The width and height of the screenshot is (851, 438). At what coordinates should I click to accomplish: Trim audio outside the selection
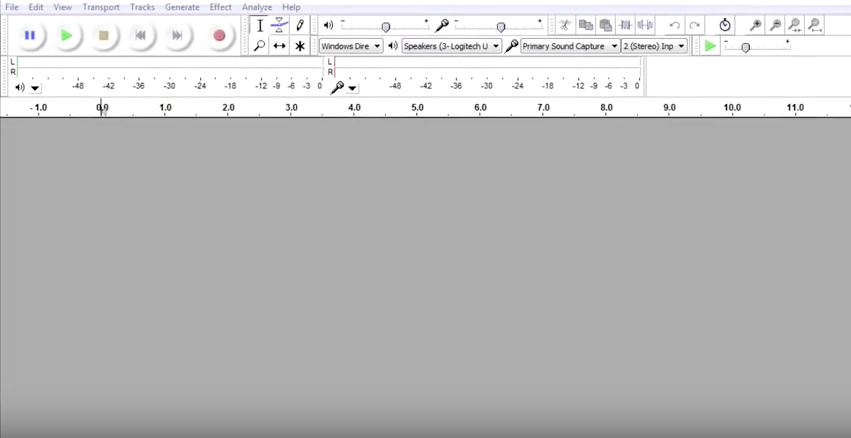pyautogui.click(x=626, y=25)
